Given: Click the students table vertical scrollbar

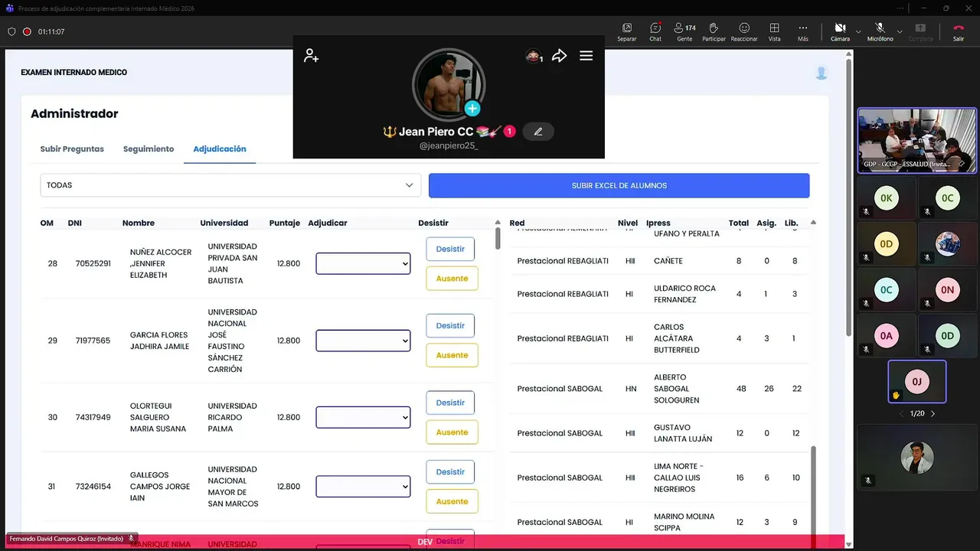Looking at the screenshot, I should (x=498, y=237).
